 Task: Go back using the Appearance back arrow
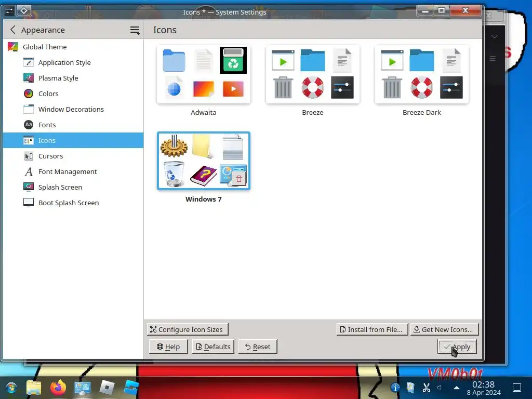(x=13, y=30)
